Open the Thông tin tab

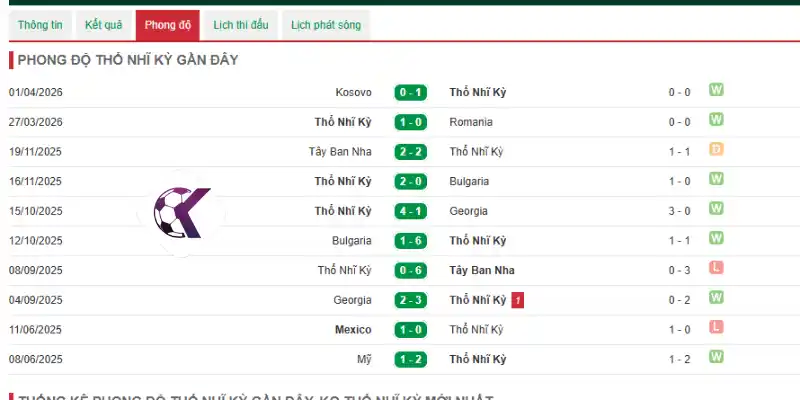(x=40, y=25)
